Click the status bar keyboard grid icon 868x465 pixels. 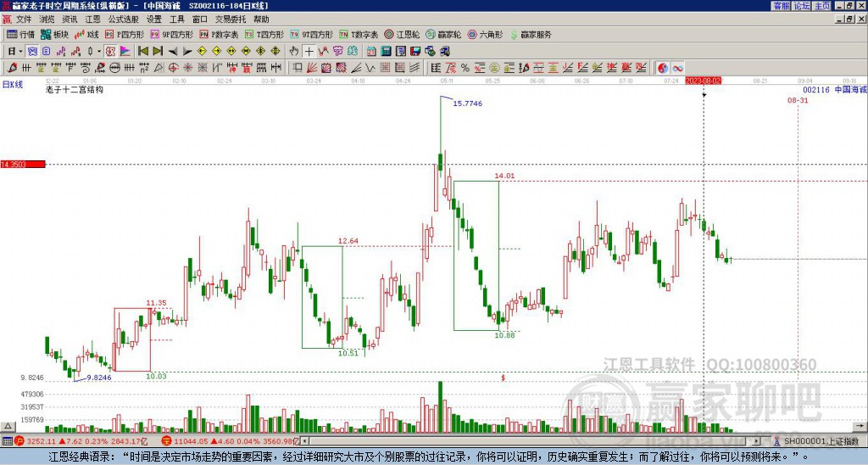tap(7, 441)
